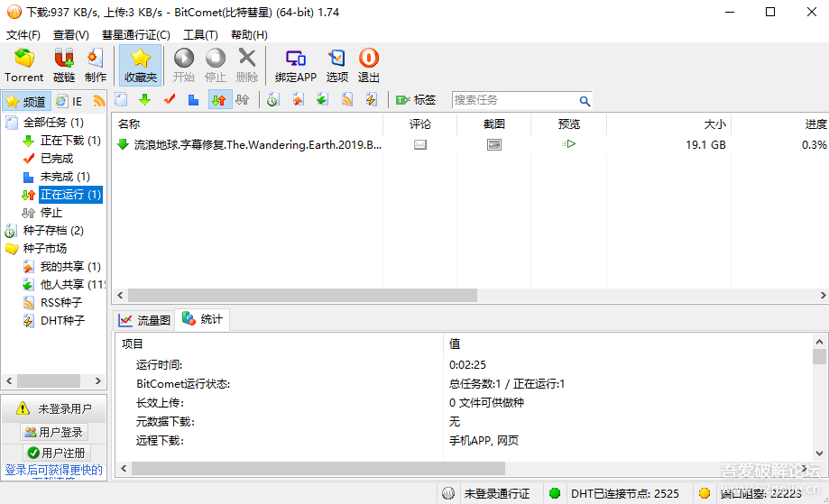This screenshot has height=504, width=829.
Task: Select 我的共享 (1) tree item
Action: tap(70, 266)
